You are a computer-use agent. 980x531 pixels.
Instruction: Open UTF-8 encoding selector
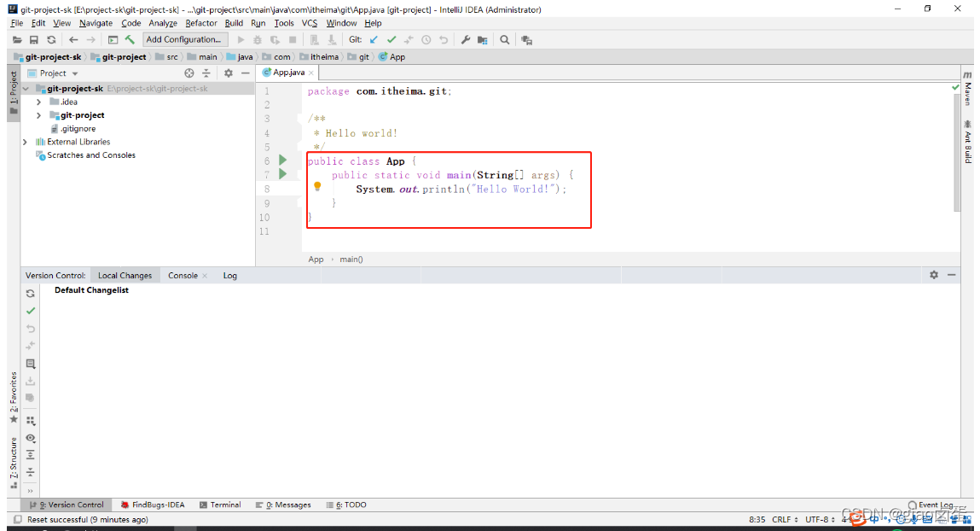tap(820, 519)
